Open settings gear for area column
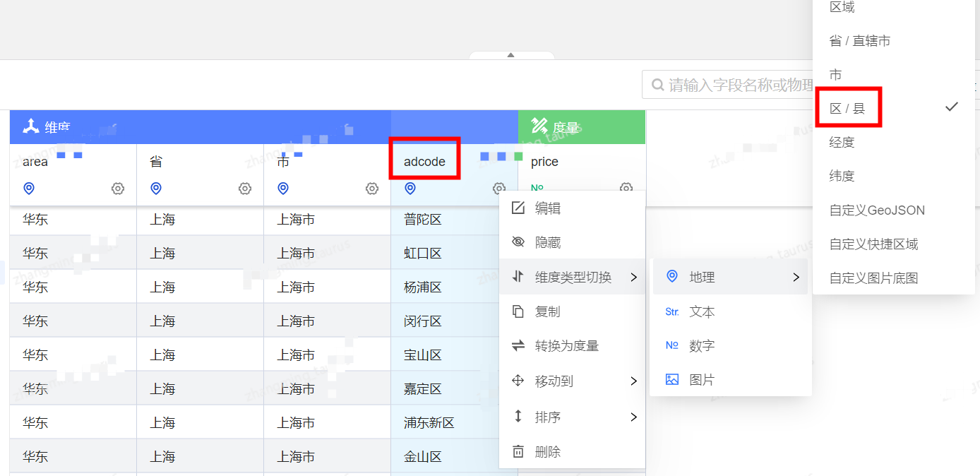This screenshot has height=476, width=980. tap(118, 189)
